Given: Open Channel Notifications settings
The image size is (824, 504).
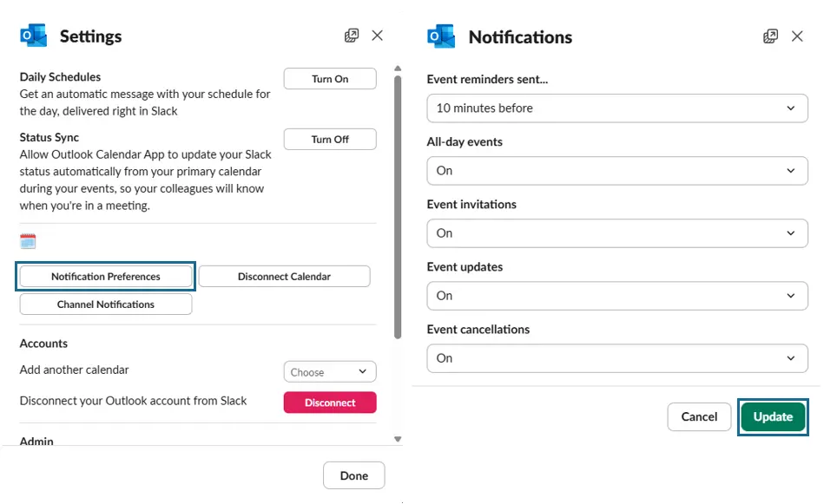Looking at the screenshot, I should click(x=106, y=304).
